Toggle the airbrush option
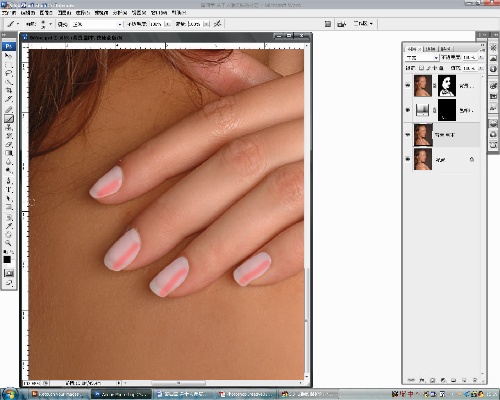This screenshot has width=500, height=400. click(217, 24)
